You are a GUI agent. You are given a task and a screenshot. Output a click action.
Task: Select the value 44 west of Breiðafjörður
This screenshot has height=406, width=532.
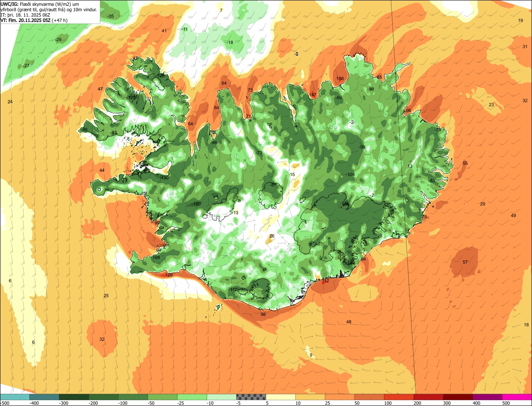(102, 171)
